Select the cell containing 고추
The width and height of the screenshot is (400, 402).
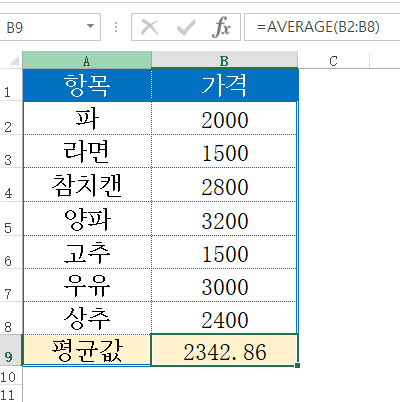87,252
